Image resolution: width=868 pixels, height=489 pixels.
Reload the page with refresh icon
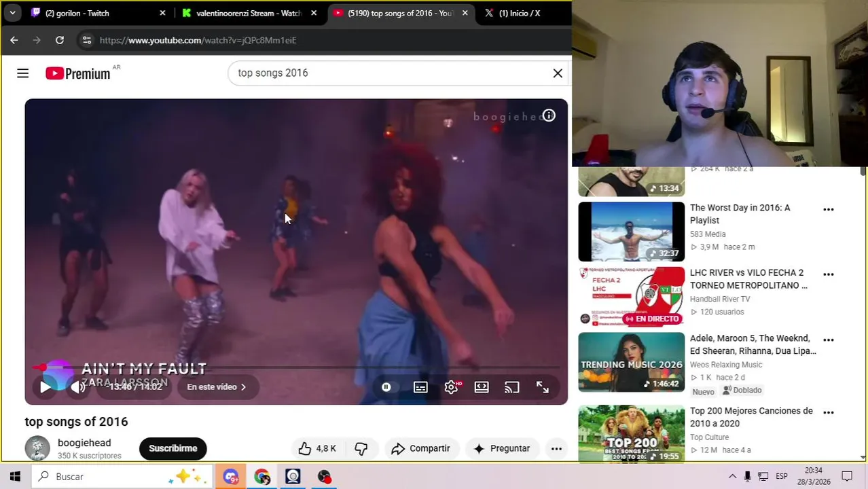point(60,40)
